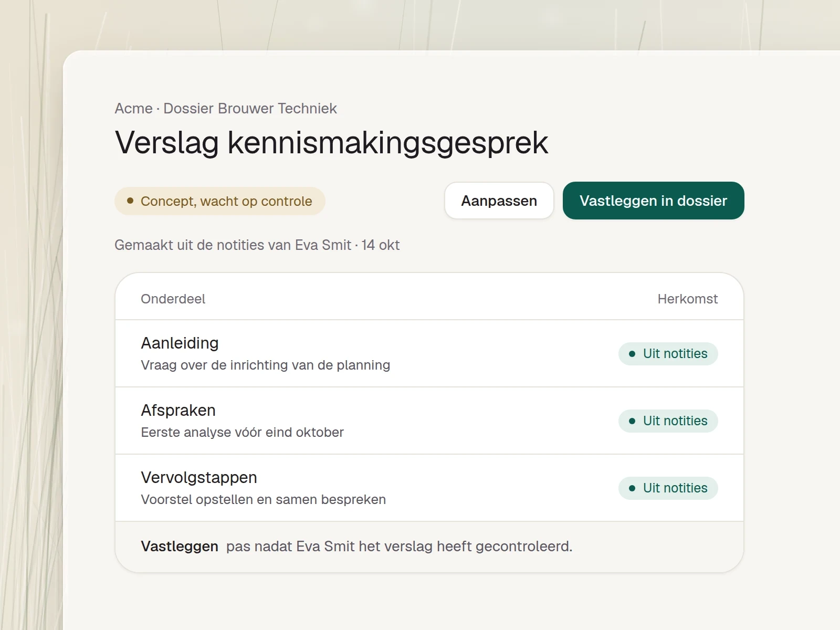Image resolution: width=840 pixels, height=630 pixels.
Task: Click the bold 'Vastleggen' footer word
Action: [180, 546]
